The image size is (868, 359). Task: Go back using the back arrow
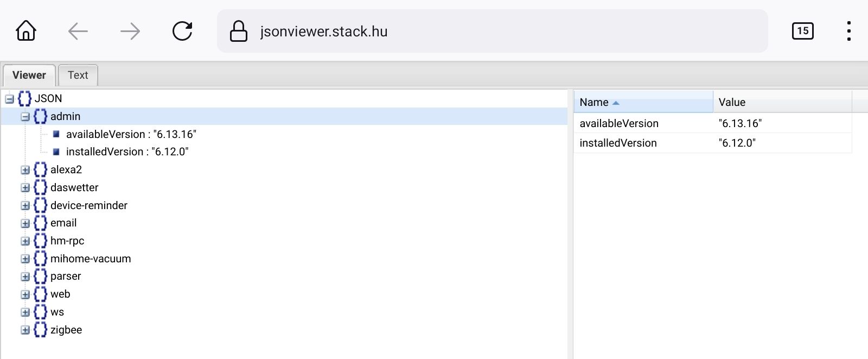point(78,31)
